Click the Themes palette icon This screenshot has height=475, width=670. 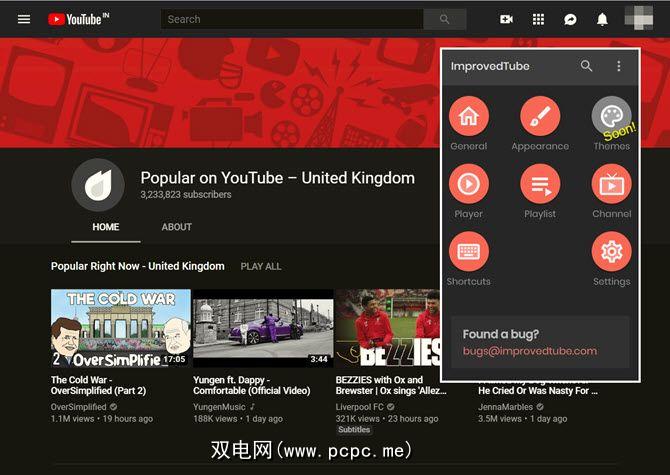tap(611, 116)
